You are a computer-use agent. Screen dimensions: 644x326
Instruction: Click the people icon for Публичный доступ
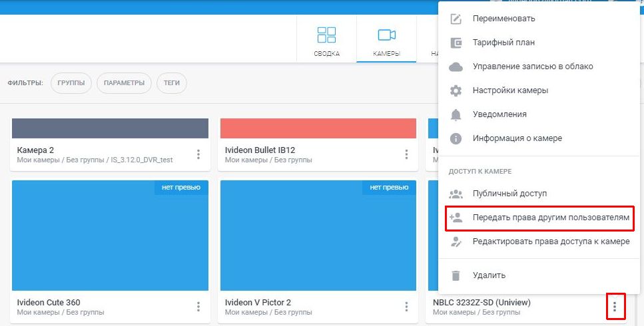[x=456, y=194]
